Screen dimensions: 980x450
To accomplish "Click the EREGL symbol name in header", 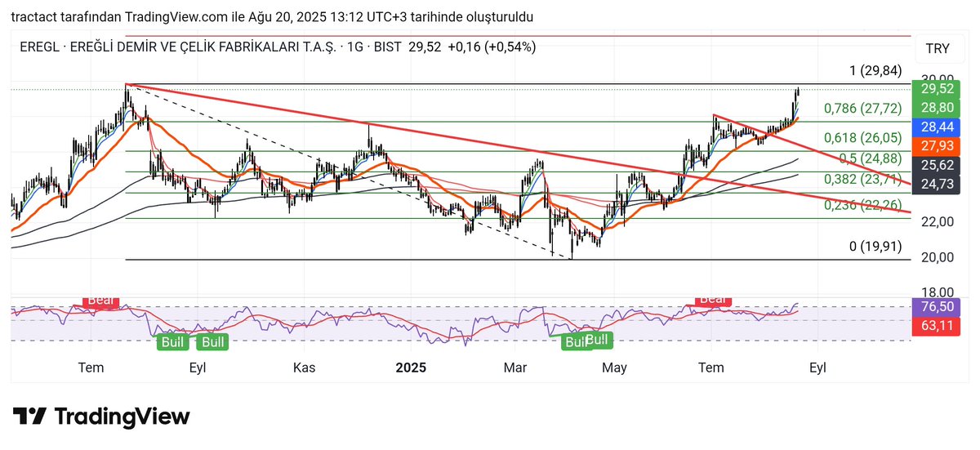I will click(38, 47).
